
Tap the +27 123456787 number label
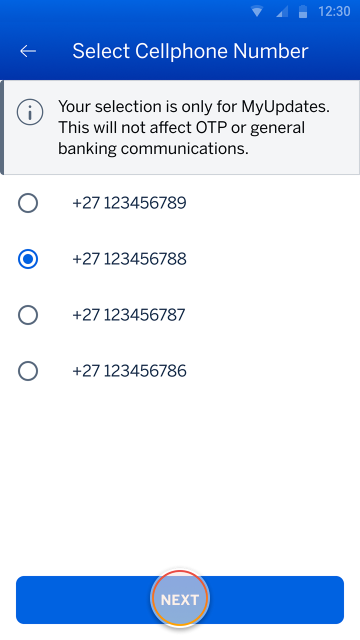click(x=129, y=315)
